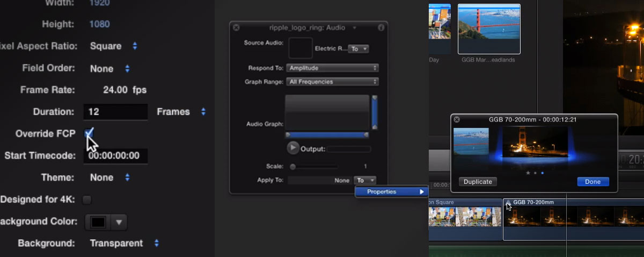Open the Source Audio To dropdown
The height and width of the screenshot is (257, 644).
[x=359, y=49]
